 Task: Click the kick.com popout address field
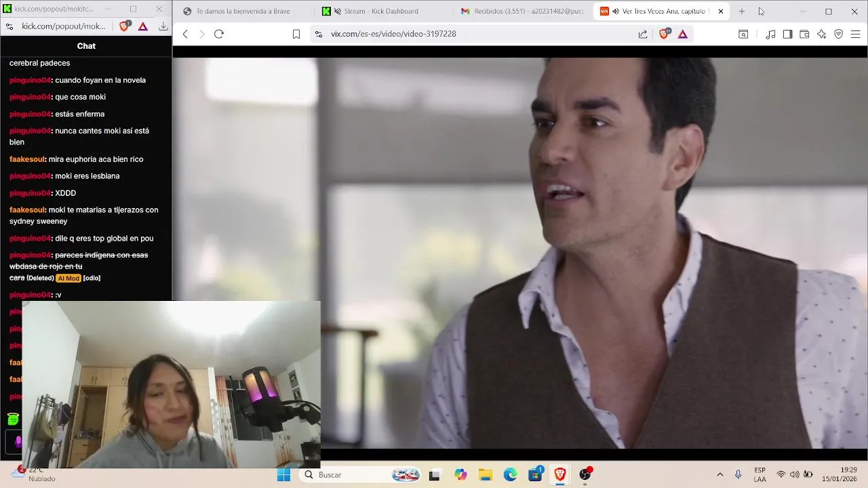tap(64, 26)
